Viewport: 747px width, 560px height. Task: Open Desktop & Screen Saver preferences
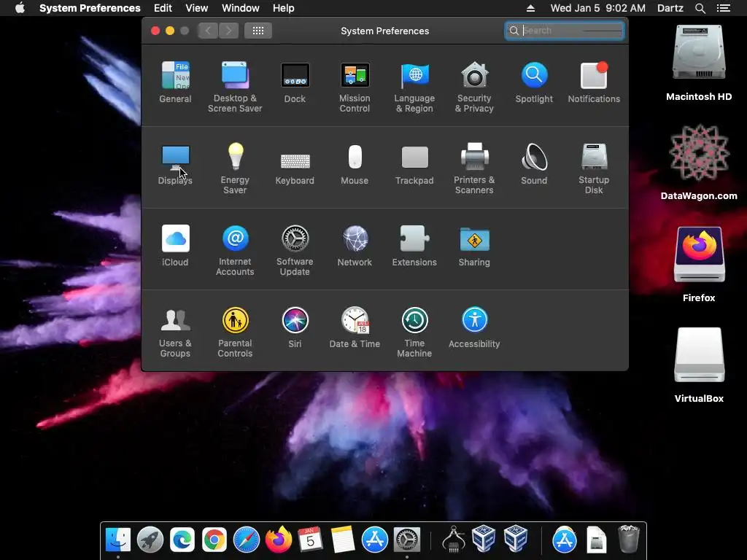pyautogui.click(x=235, y=87)
